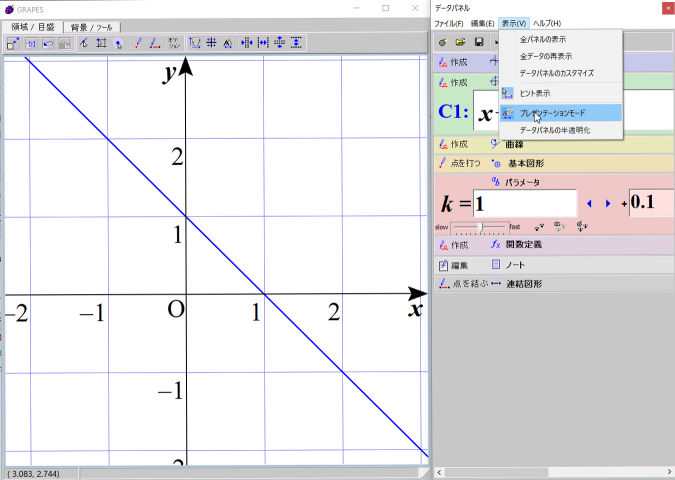Image resolution: width=675 pixels, height=480 pixels.
Task: Click the parameter k value field
Action: pyautogui.click(x=525, y=203)
